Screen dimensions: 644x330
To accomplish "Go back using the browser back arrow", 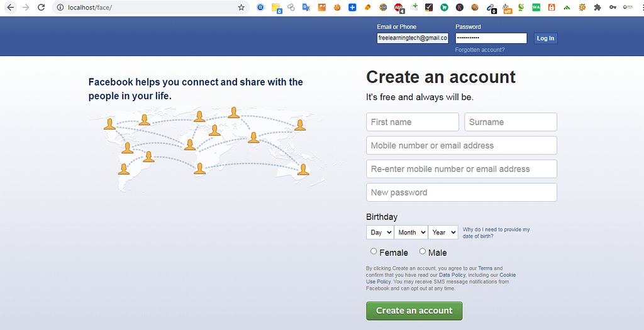I will (11, 8).
